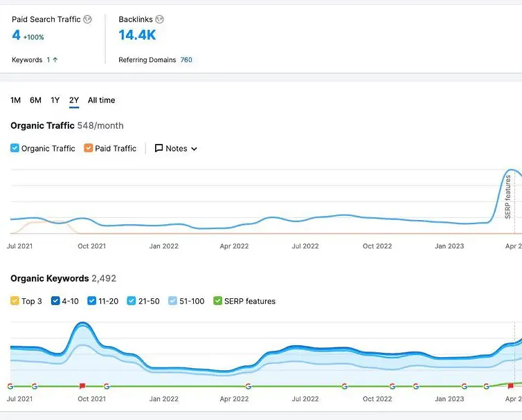Disable the SERP features checkbox
Image resolution: width=522 pixels, height=420 pixels.
pos(218,301)
